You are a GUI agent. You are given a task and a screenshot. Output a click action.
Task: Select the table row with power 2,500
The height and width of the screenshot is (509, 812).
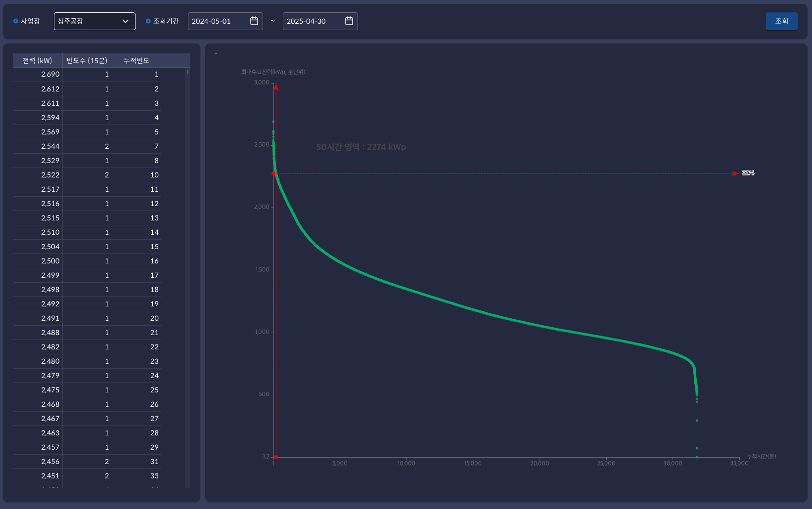(x=87, y=261)
